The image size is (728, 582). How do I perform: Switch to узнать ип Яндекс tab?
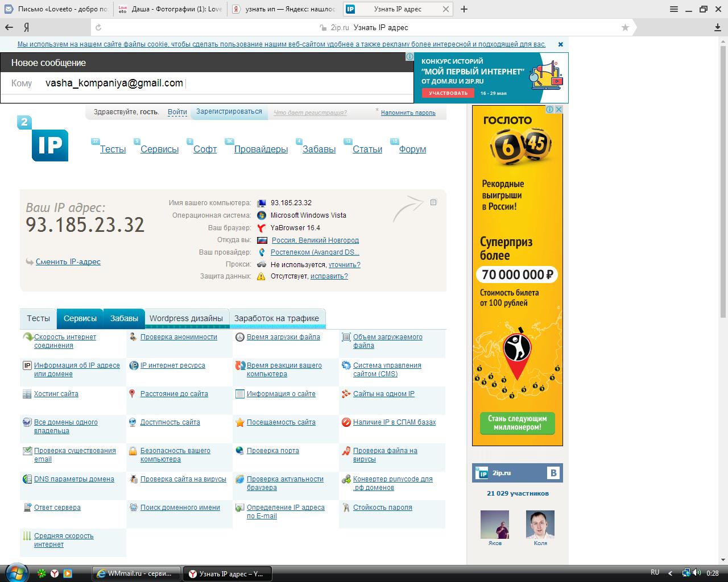284,9
